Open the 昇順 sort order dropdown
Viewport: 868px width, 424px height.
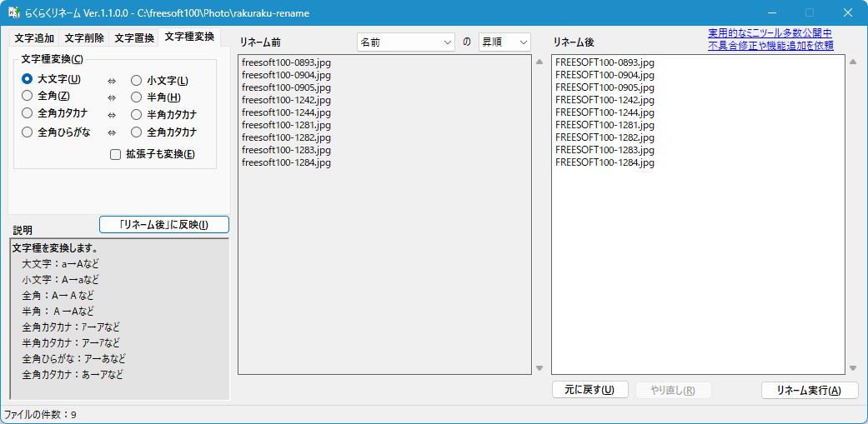504,42
